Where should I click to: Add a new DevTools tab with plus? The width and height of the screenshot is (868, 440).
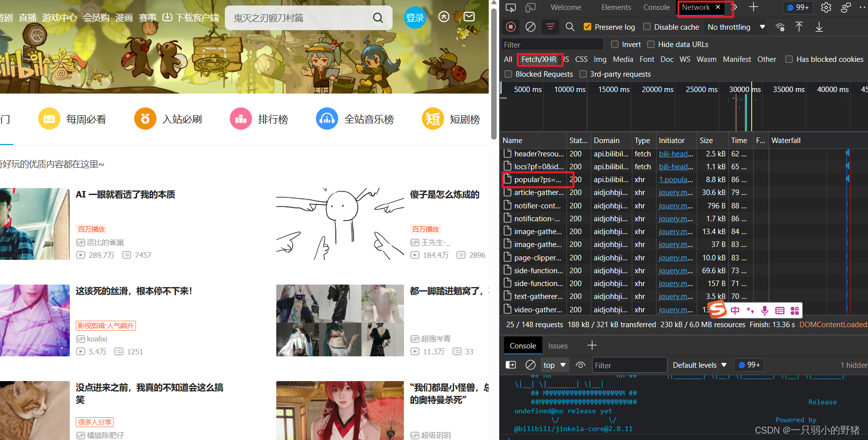tap(753, 7)
